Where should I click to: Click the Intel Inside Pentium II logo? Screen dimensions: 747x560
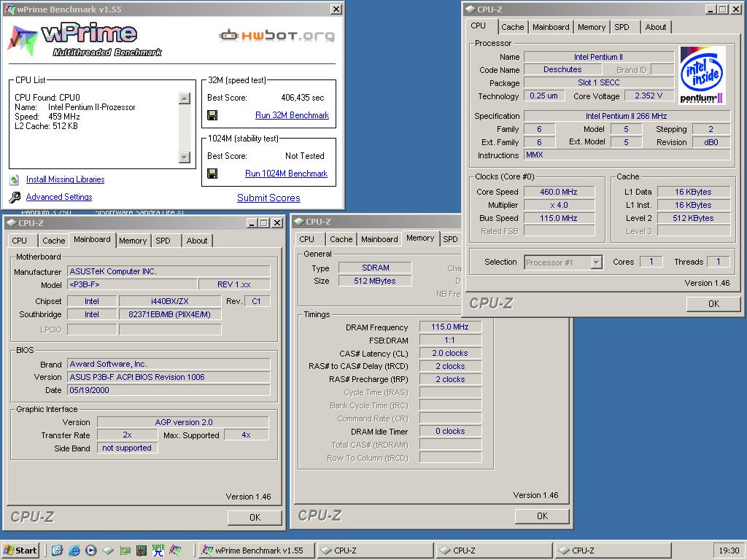pyautogui.click(x=703, y=75)
